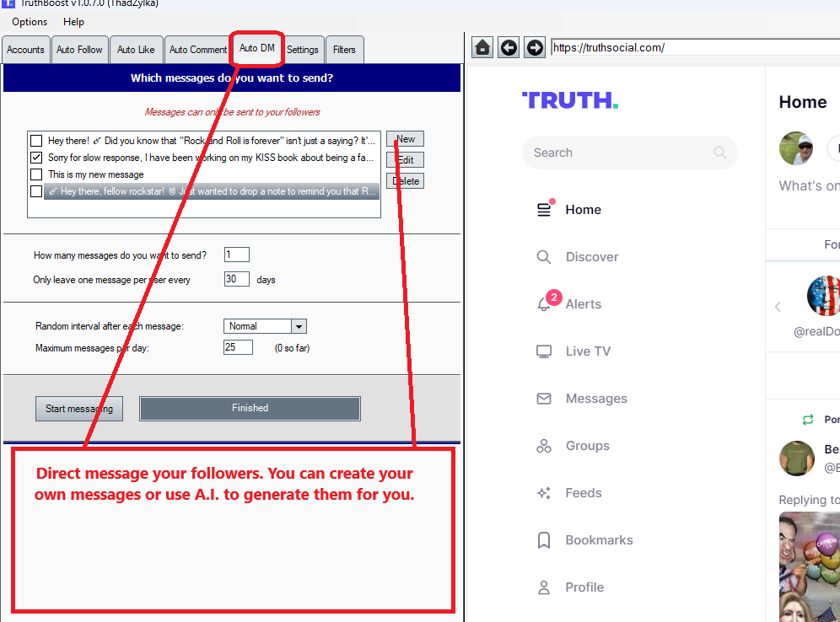Click the browser home icon
The height and width of the screenshot is (622, 840).
[x=482, y=48]
